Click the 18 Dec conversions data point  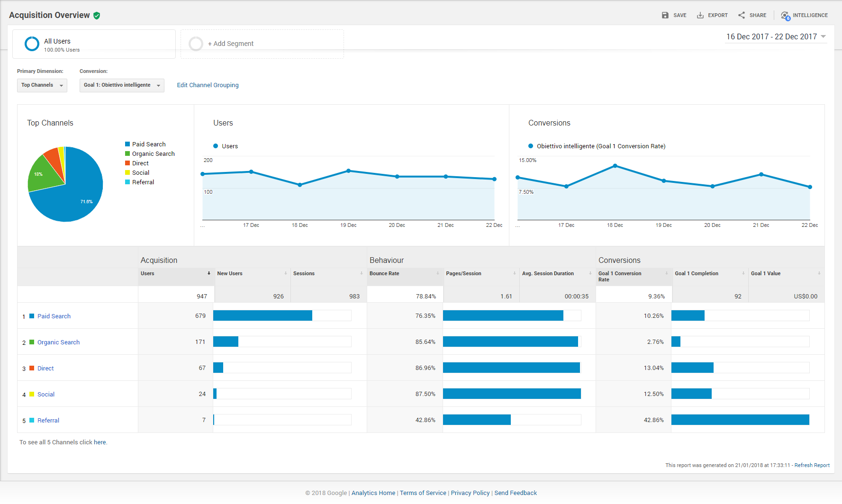[x=615, y=166]
